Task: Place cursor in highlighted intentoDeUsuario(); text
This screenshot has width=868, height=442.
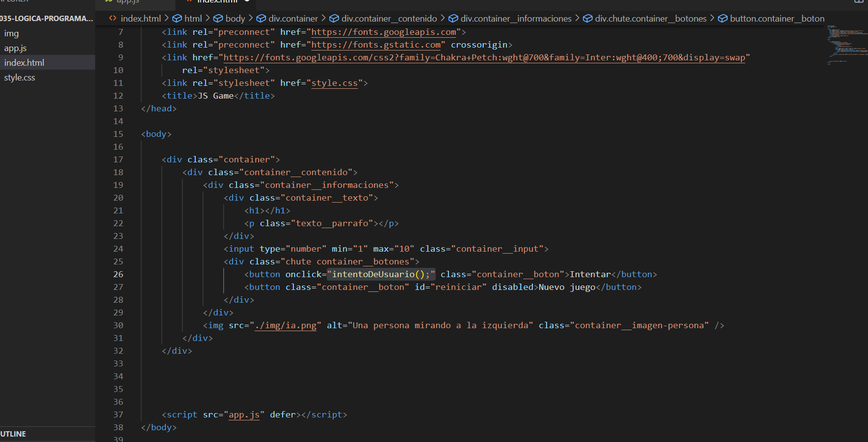Action: tap(381, 274)
